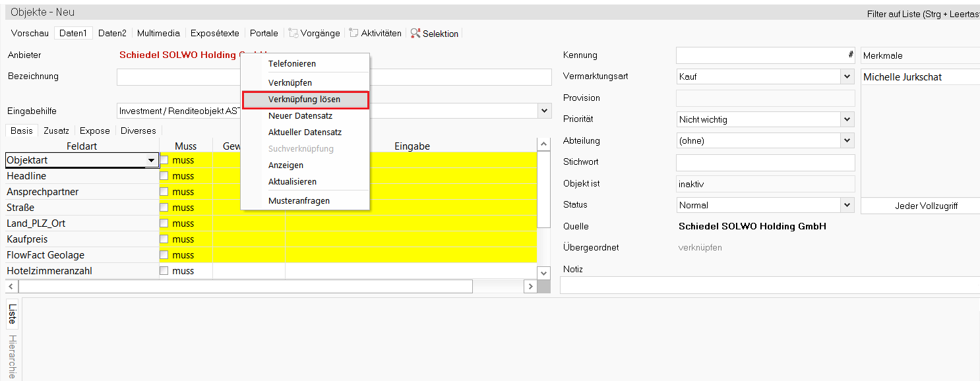Check the muss box for Hotelzimmeranzahl
This screenshot has width=980, height=381.
click(x=164, y=271)
